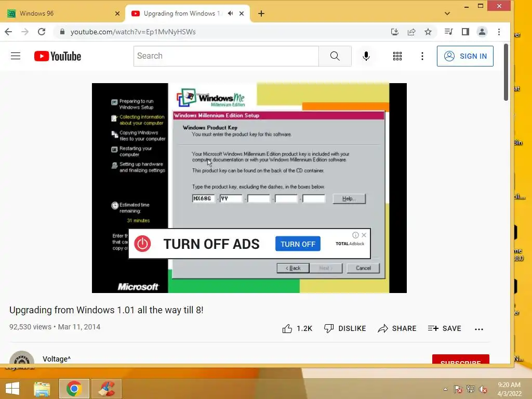Image resolution: width=532 pixels, height=399 pixels.
Task: Share the video
Action: pos(397,328)
